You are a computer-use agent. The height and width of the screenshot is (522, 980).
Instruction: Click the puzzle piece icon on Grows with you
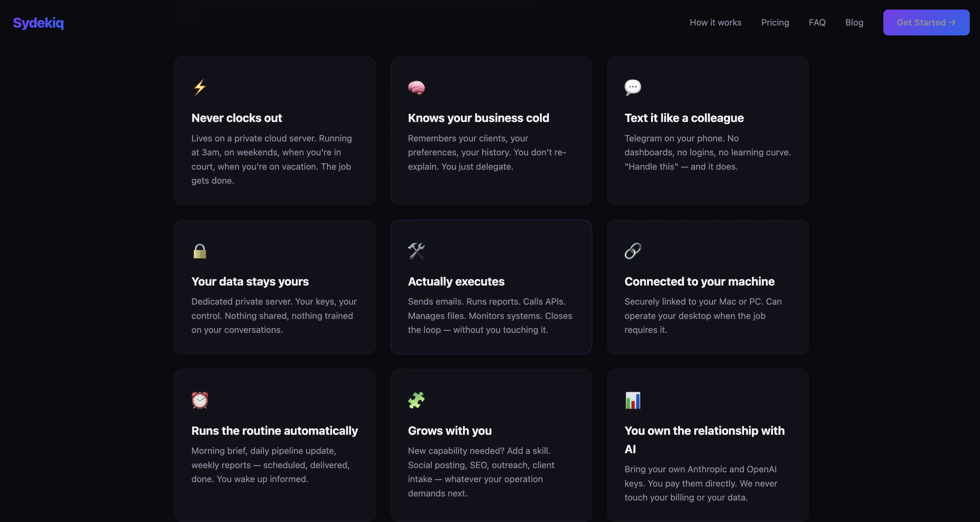coord(416,400)
